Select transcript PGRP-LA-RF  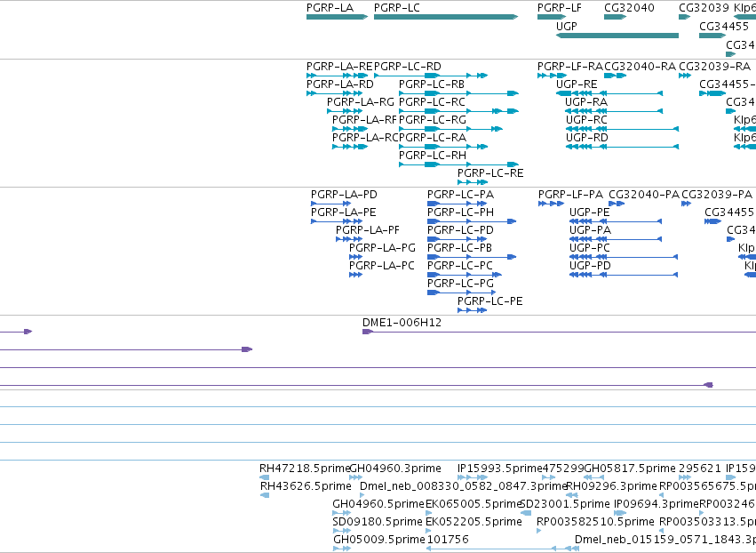[350, 129]
